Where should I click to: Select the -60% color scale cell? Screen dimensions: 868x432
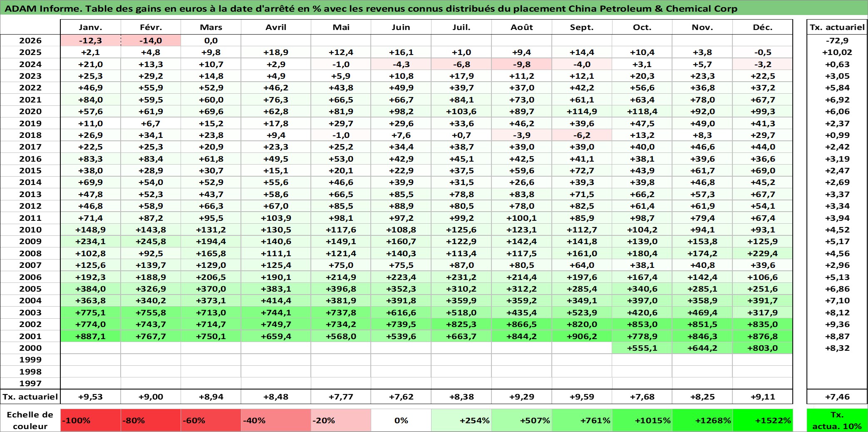[x=211, y=420]
